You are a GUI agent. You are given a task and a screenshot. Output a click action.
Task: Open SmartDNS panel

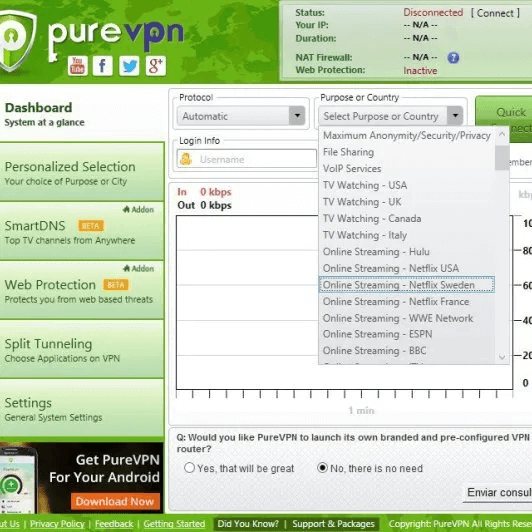click(x=81, y=231)
